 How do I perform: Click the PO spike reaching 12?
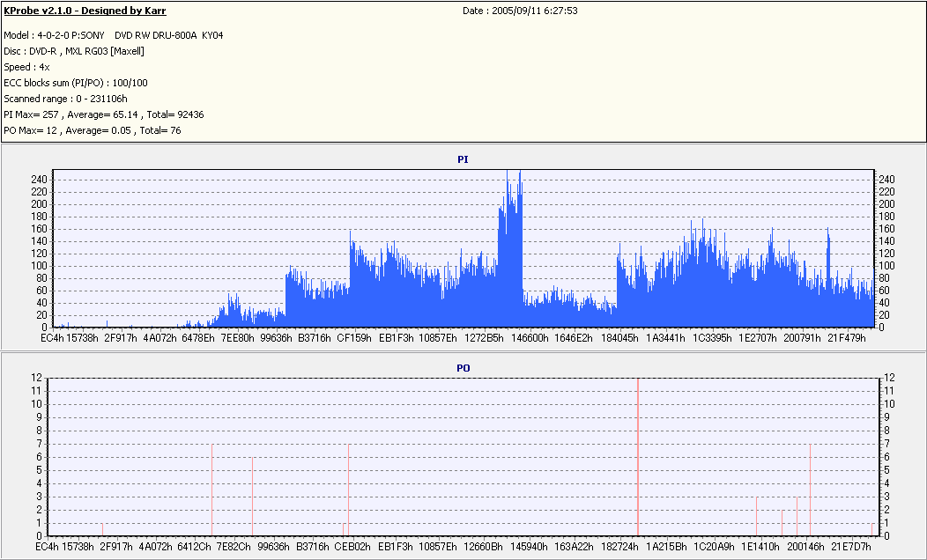pos(638,457)
